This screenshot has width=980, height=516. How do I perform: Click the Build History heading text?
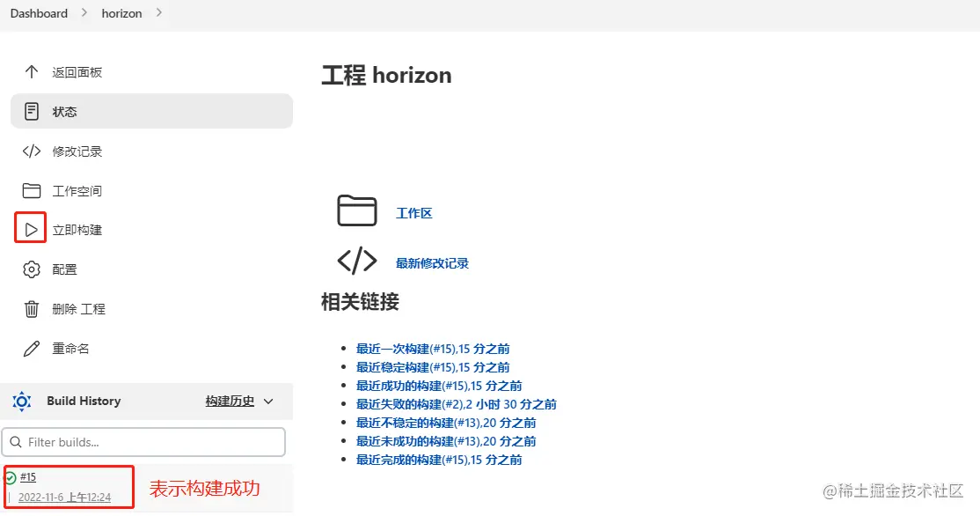coord(84,401)
